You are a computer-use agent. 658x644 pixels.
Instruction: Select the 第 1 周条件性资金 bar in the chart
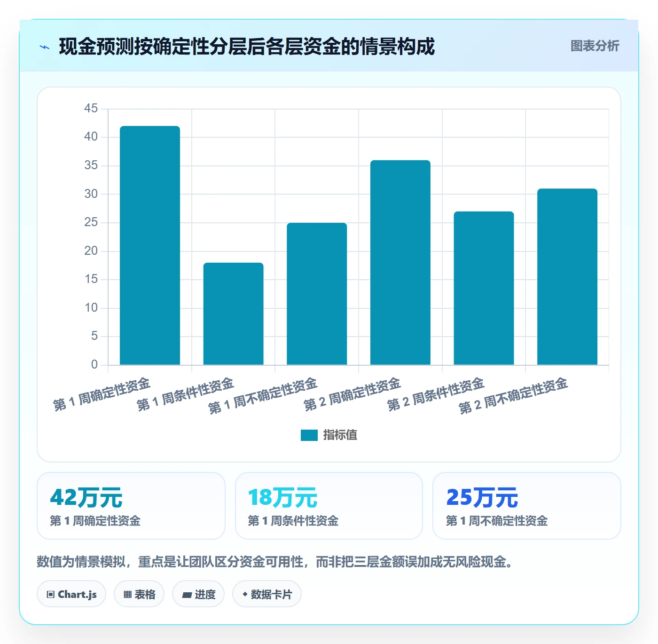pyautogui.click(x=233, y=314)
